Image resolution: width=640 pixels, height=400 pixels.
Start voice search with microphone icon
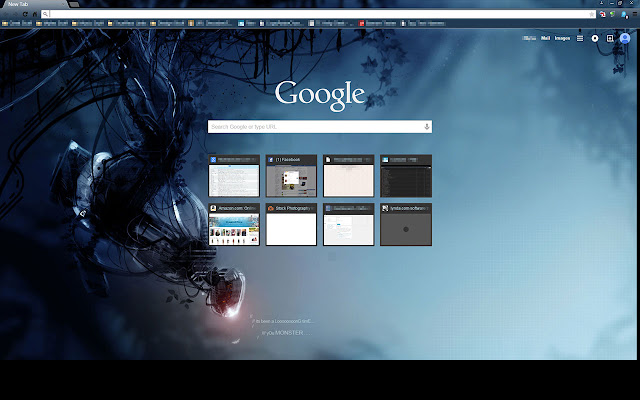coord(427,127)
